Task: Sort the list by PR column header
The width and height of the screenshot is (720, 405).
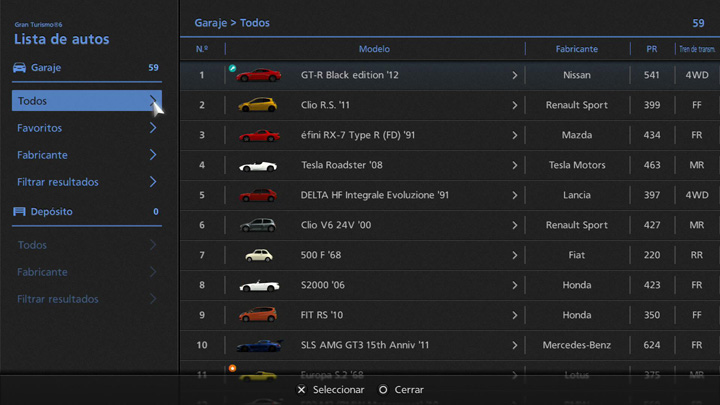Action: (x=651, y=49)
